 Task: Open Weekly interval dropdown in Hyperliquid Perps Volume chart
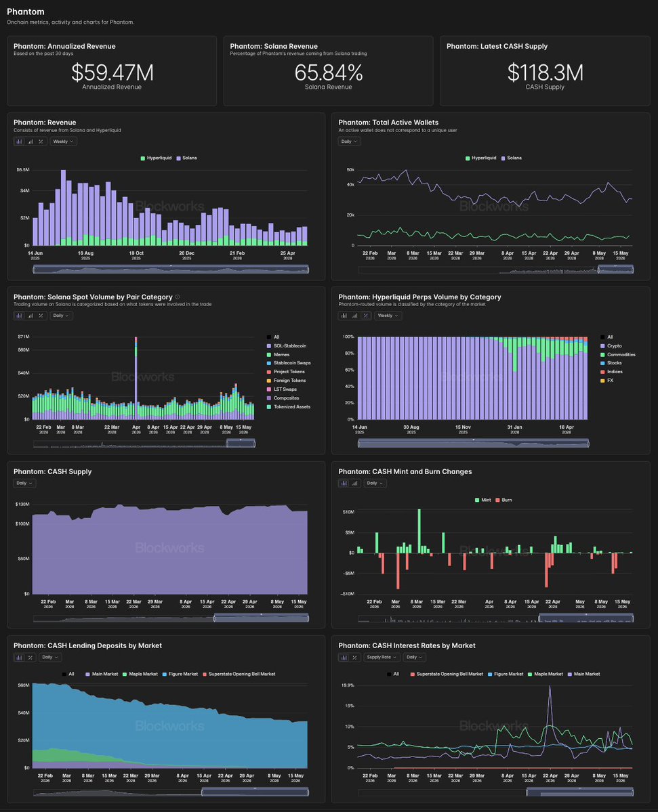click(388, 316)
